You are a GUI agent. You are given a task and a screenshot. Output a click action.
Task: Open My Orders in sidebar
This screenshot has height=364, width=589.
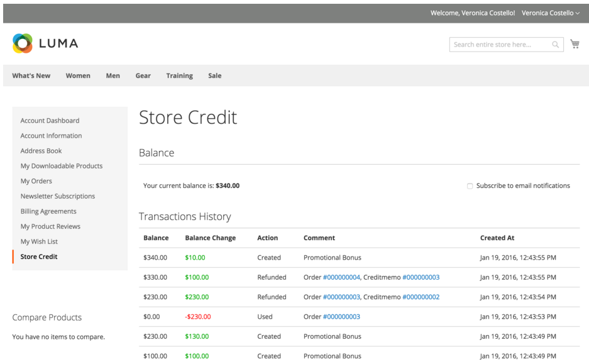tap(36, 181)
